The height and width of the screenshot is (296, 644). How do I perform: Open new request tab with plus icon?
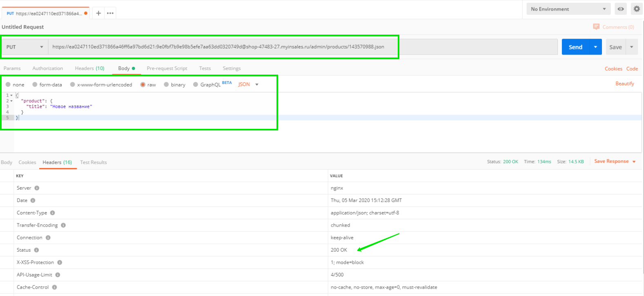(98, 13)
